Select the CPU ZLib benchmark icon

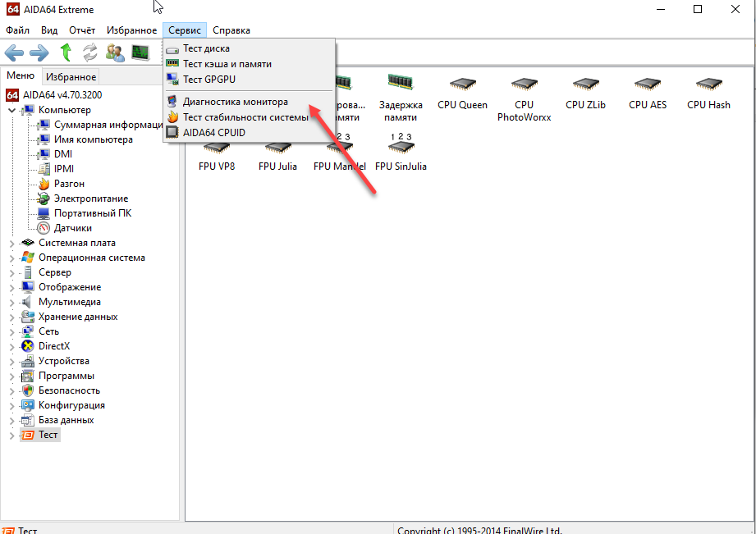586,84
